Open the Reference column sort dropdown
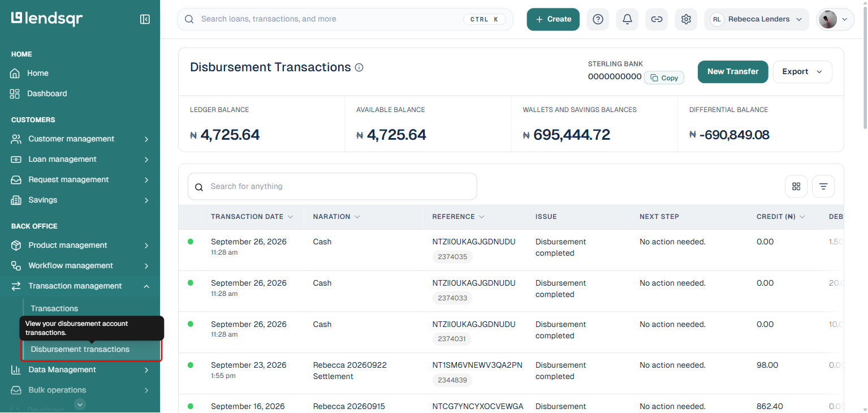 tap(482, 217)
